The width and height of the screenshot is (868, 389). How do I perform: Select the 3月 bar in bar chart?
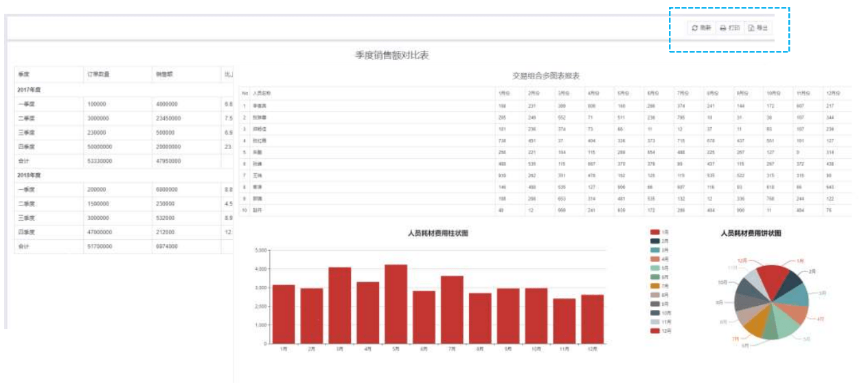pos(339,305)
